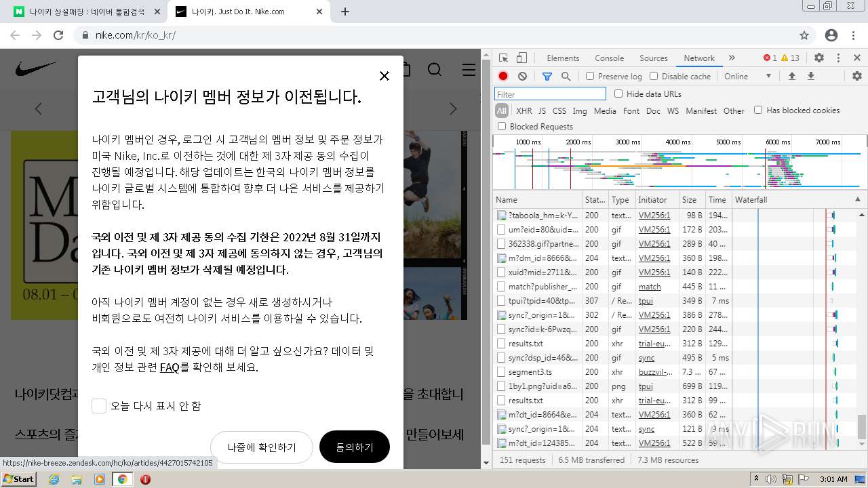The image size is (868, 488).
Task: Click the yellow warning count indicator
Action: pos(790,58)
